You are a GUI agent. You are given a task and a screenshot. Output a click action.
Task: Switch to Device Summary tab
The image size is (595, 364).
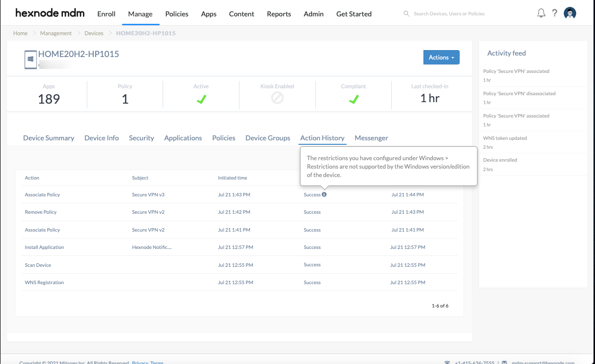(49, 138)
